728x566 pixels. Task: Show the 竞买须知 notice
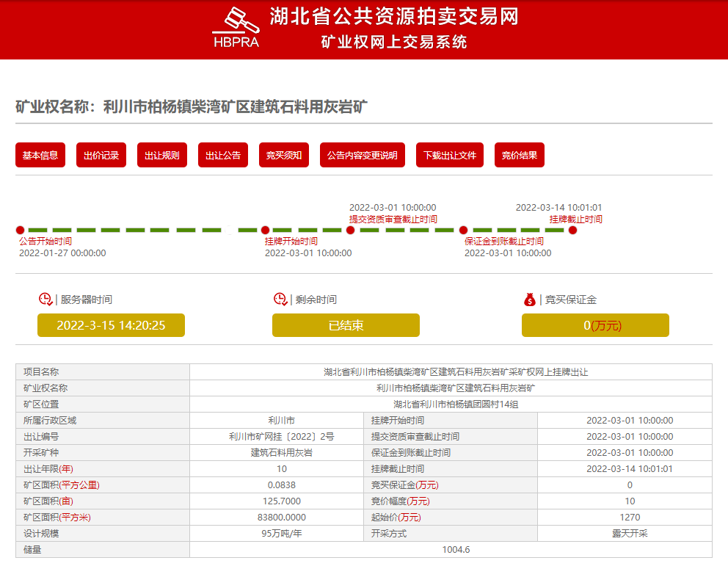click(284, 155)
